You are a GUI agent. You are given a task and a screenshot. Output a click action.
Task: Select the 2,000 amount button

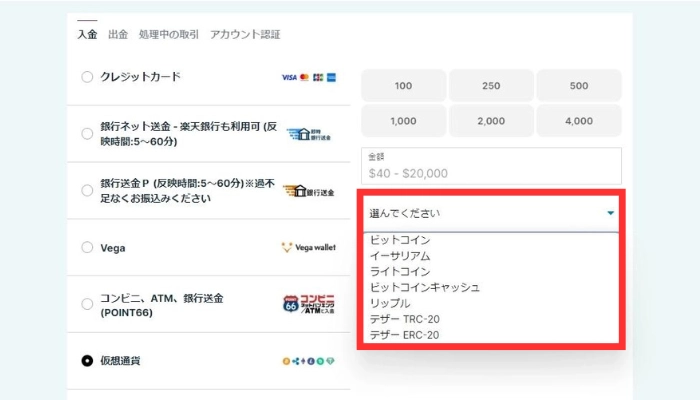491,121
